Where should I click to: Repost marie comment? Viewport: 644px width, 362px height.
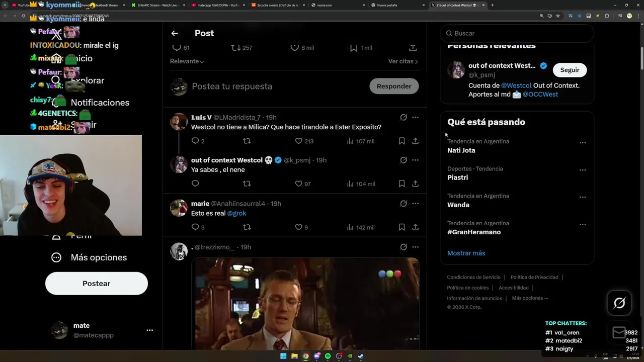pyautogui.click(x=247, y=227)
